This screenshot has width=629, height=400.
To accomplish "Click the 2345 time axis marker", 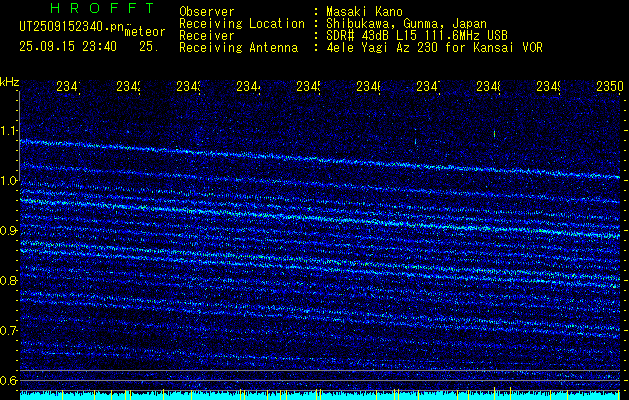I will tap(308, 86).
